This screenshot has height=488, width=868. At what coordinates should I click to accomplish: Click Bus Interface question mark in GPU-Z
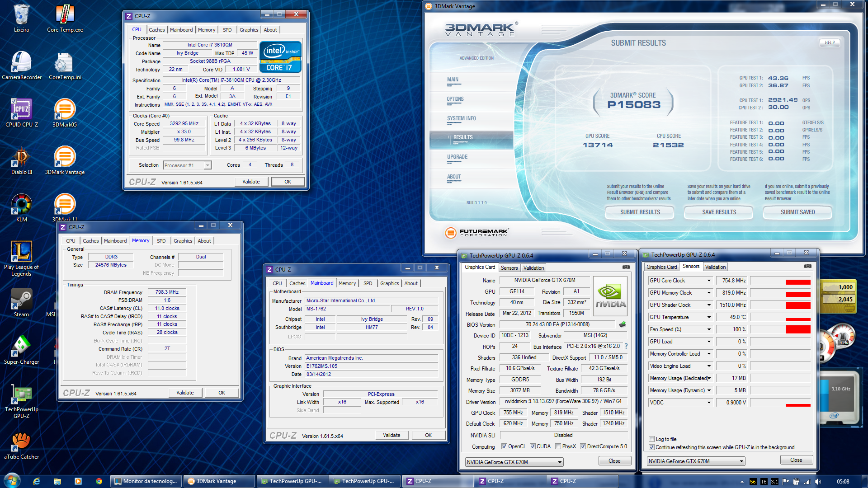pos(626,346)
